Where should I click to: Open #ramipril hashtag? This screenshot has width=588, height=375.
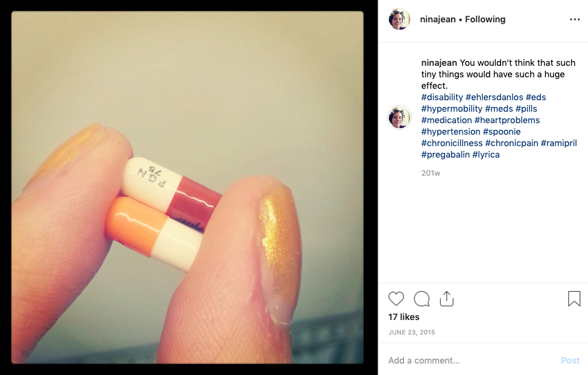click(558, 143)
